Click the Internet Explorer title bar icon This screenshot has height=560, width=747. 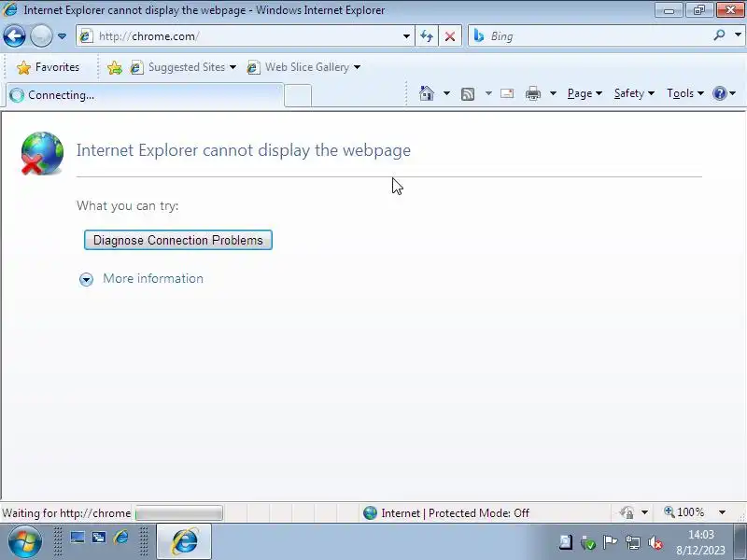pos(9,9)
